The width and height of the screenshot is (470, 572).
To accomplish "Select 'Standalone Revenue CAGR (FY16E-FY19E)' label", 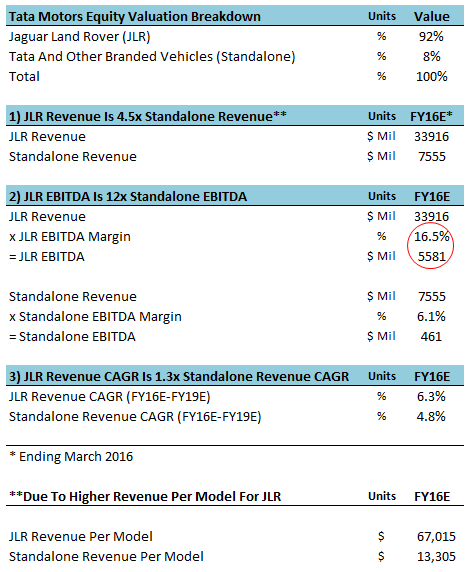I will 135,417.
